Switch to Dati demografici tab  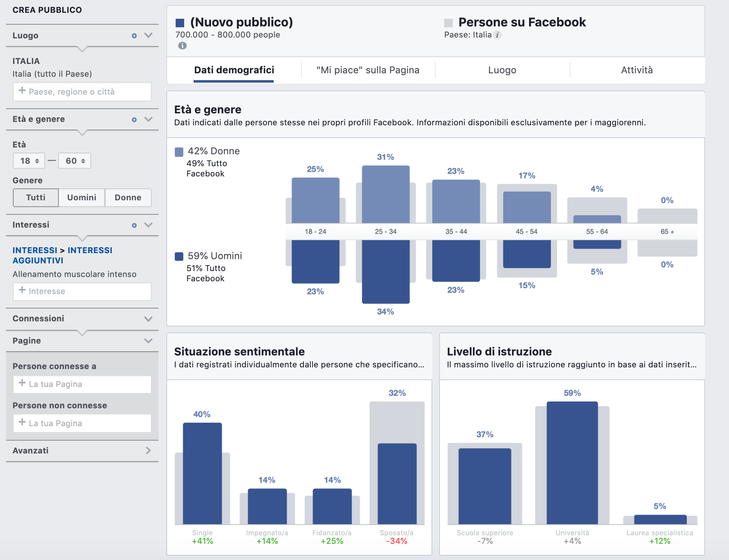pos(234,70)
